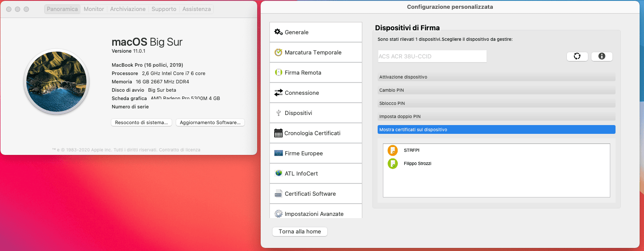The width and height of the screenshot is (644, 251).
Task: Collapse Mostra certificati sul dispositivo
Action: tap(496, 129)
